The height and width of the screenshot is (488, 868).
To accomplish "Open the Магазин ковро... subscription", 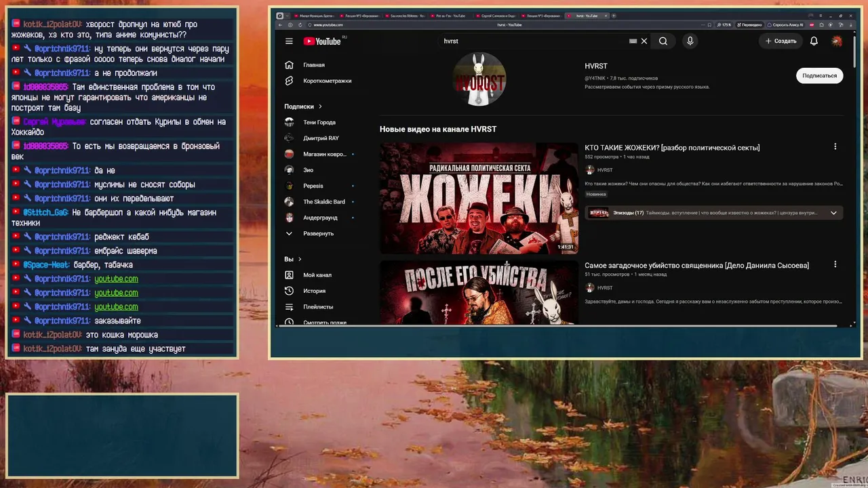I will point(325,155).
